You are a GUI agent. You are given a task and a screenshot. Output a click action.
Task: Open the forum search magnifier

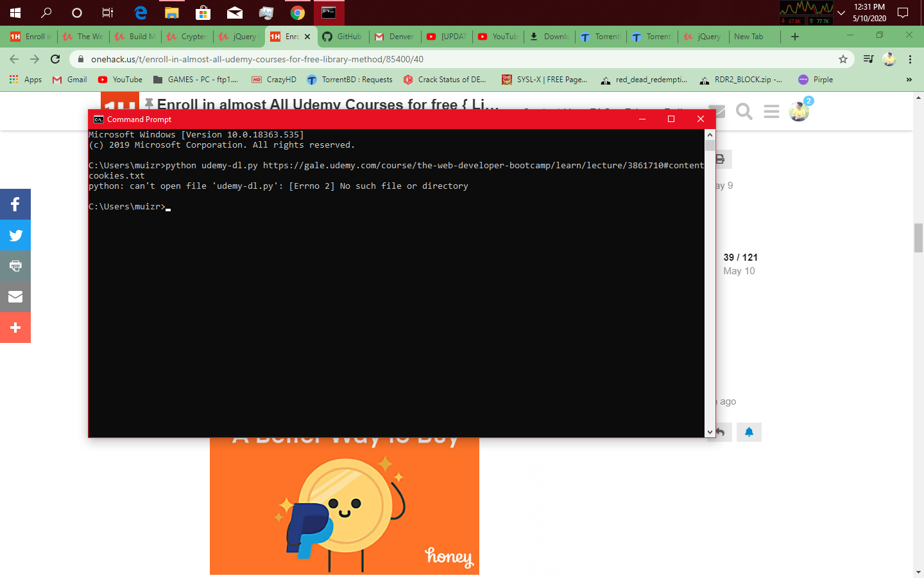click(744, 112)
